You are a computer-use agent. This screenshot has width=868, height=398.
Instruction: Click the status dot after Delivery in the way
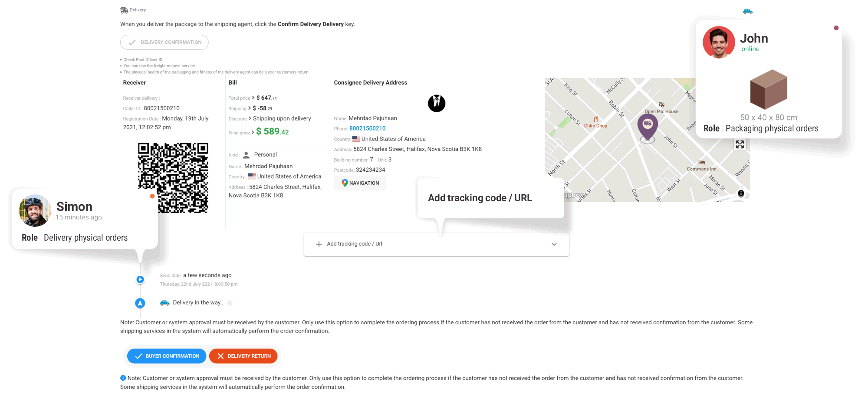(x=230, y=303)
